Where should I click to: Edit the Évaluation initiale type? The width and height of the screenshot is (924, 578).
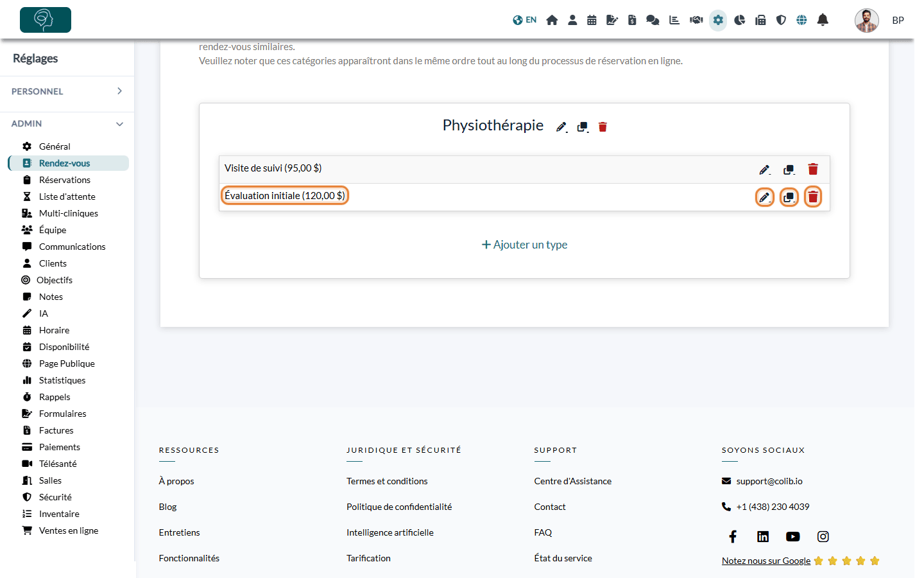pos(764,197)
